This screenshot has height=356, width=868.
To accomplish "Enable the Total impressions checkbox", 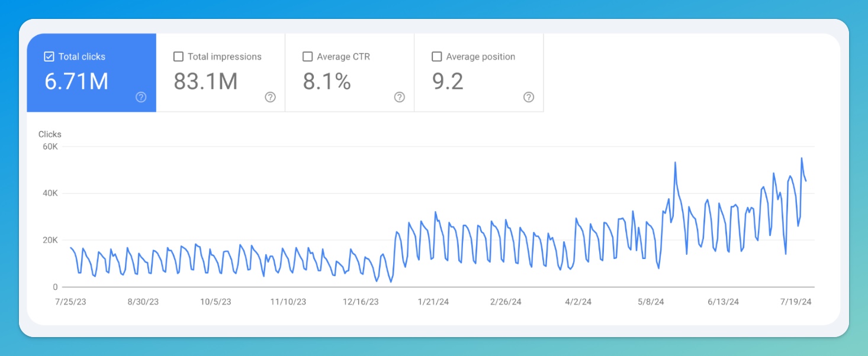I will coord(178,57).
